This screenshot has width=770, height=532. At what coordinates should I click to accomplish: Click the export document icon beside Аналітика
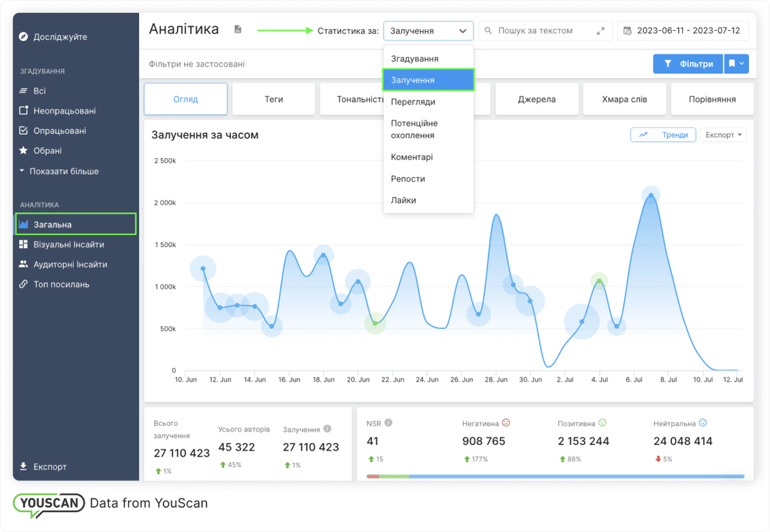click(x=238, y=29)
